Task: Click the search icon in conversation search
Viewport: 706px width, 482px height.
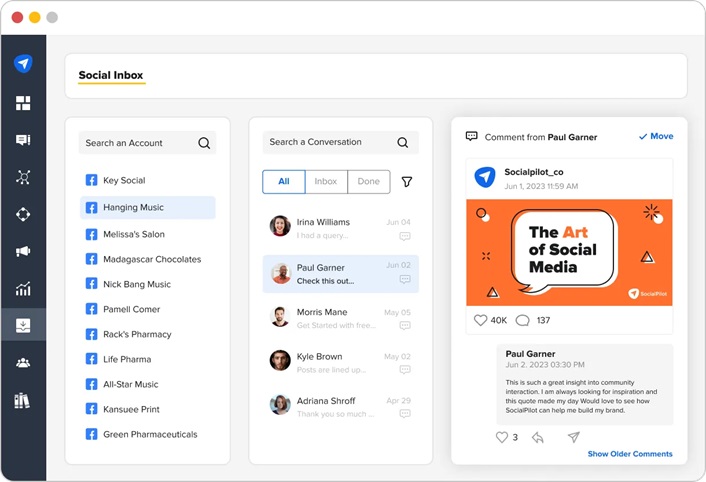Action: coord(403,143)
